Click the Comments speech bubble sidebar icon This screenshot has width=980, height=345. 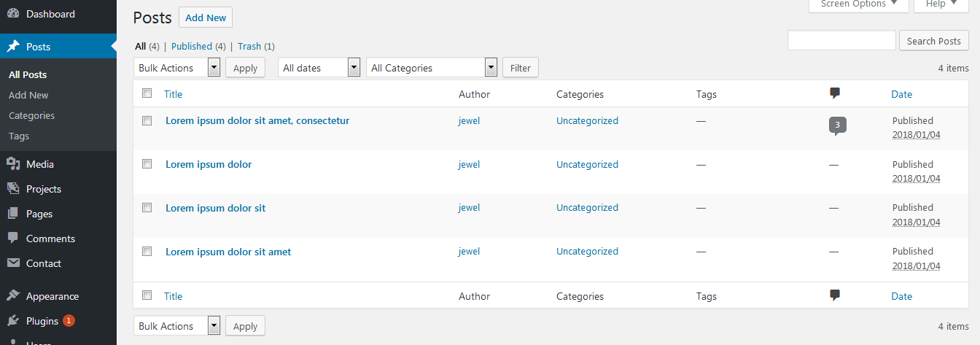pos(13,239)
